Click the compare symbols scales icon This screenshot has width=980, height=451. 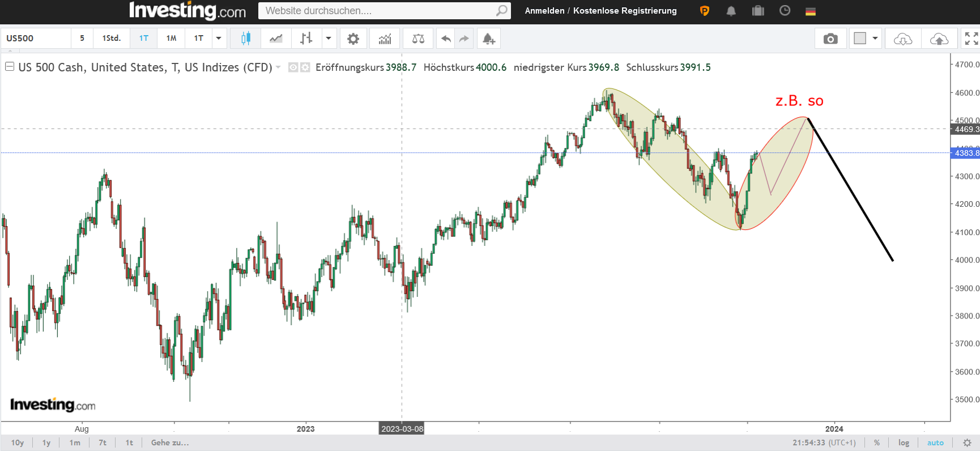point(418,39)
